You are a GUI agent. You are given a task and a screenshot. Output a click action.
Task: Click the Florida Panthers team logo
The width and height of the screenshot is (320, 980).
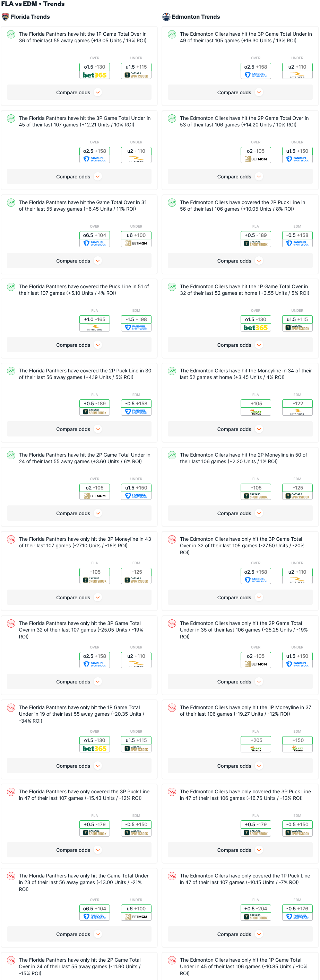5,17
